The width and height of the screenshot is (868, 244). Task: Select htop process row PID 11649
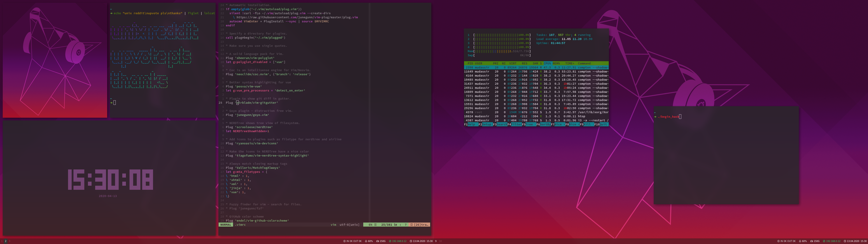536,71
